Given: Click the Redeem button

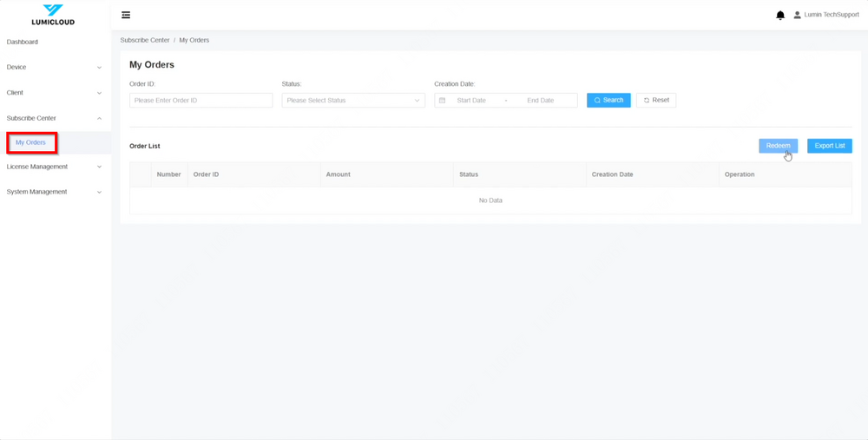Looking at the screenshot, I should pos(778,146).
